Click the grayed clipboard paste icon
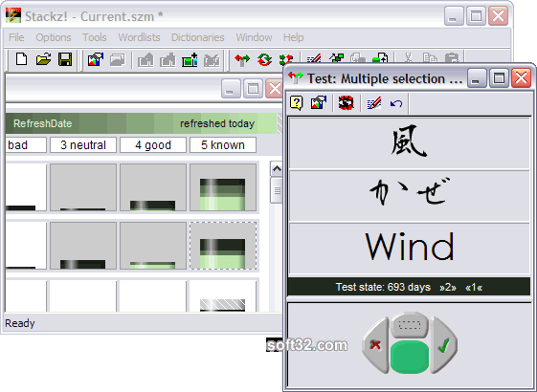 (x=452, y=57)
